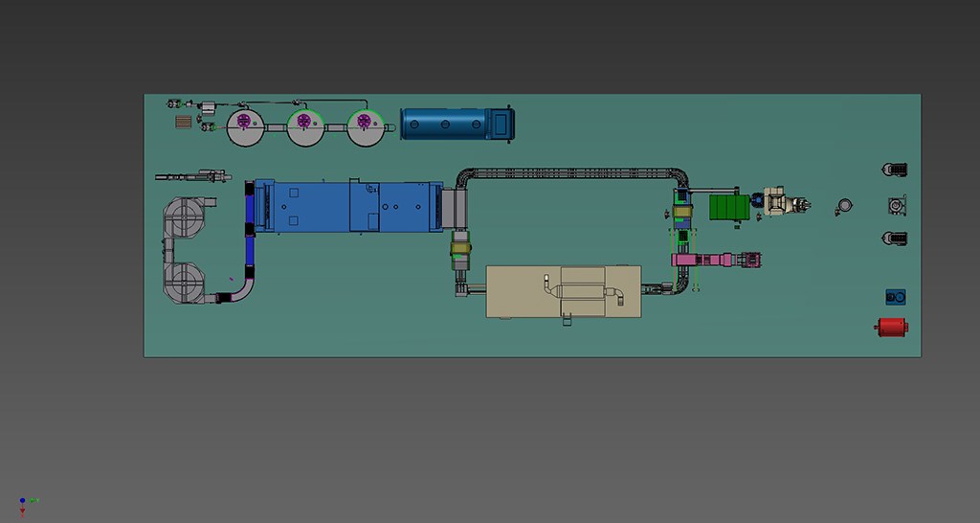
Task: Select the gray unit attached to blue oven's end
Action: [455, 209]
